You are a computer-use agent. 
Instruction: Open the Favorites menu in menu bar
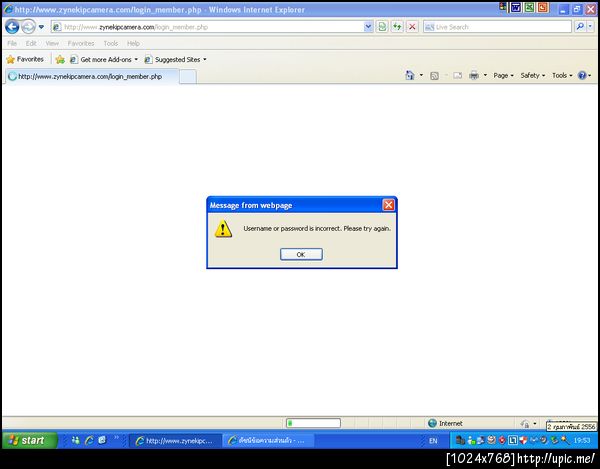(x=81, y=44)
